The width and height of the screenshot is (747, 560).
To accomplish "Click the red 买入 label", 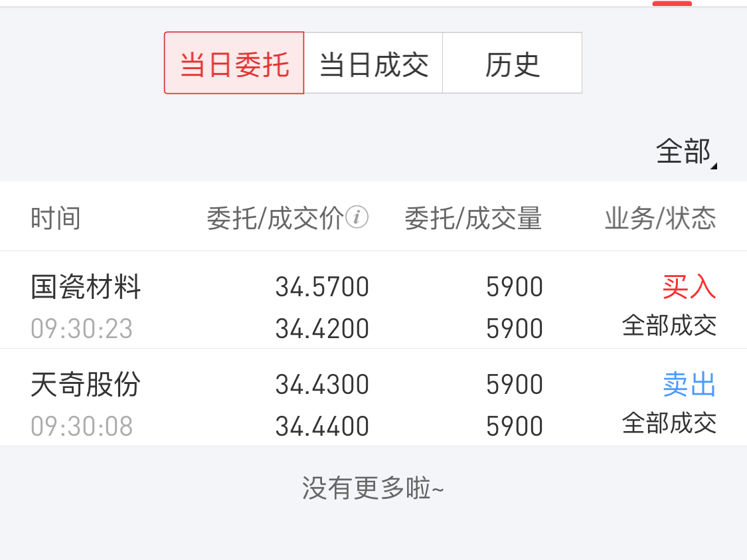I will 689,287.
